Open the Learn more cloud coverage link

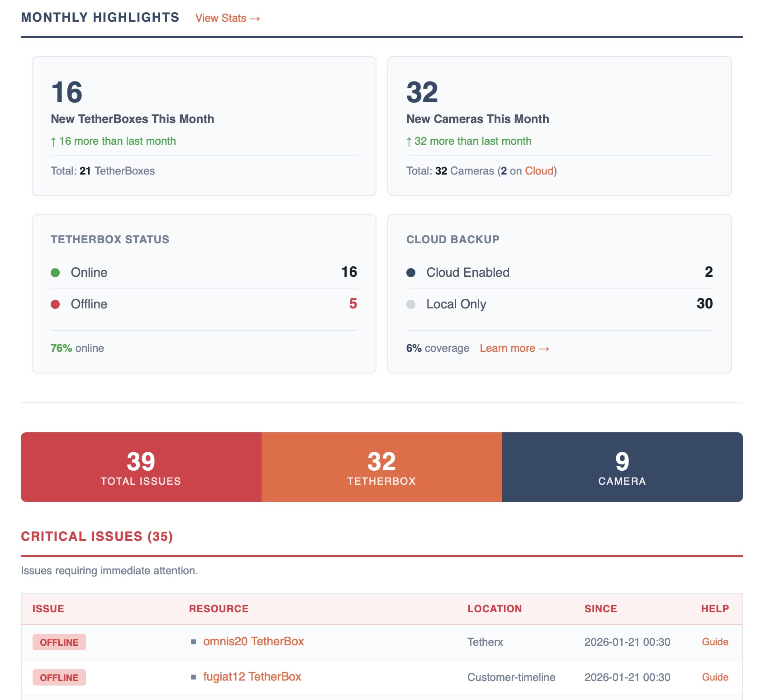[x=514, y=348]
